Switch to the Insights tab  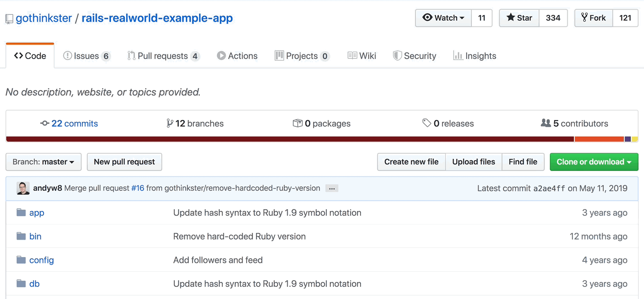(x=475, y=56)
